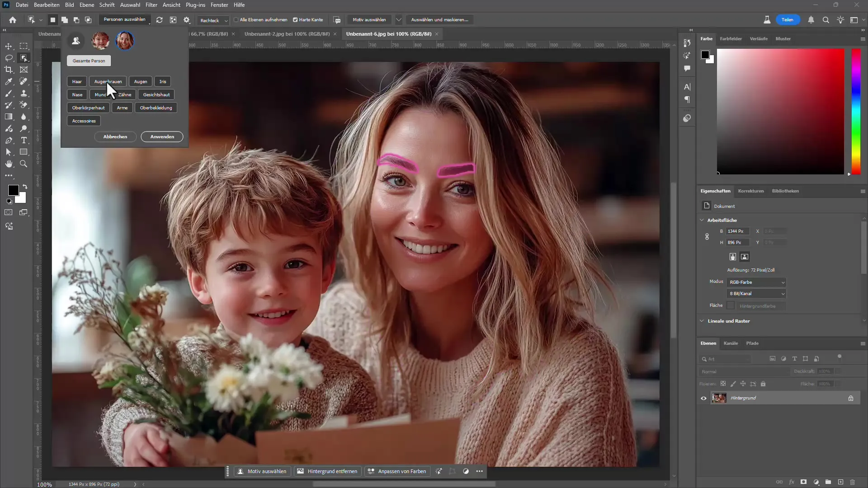Screen dimensions: 868x488
Task: Select the Augenbrauen option
Action: 108,82
